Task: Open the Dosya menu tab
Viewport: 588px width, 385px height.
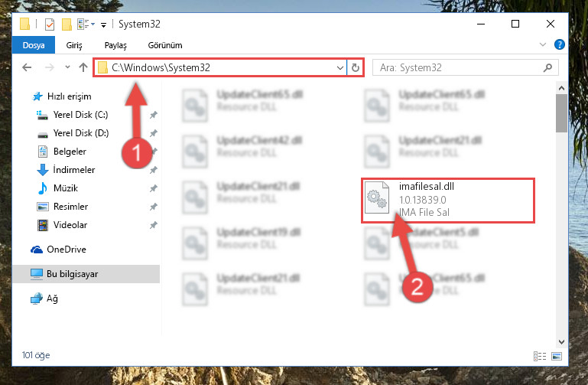Action: click(x=34, y=45)
